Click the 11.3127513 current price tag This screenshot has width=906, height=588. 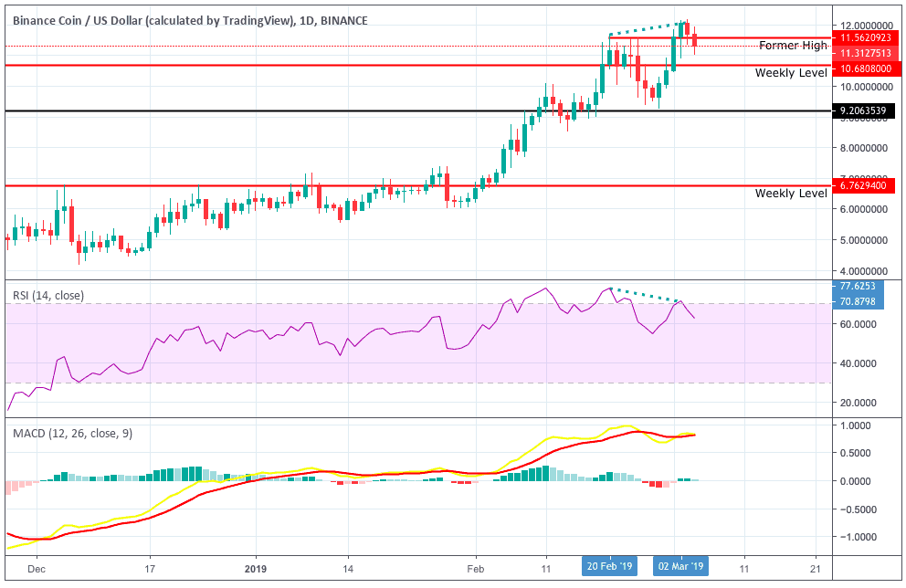pos(865,53)
